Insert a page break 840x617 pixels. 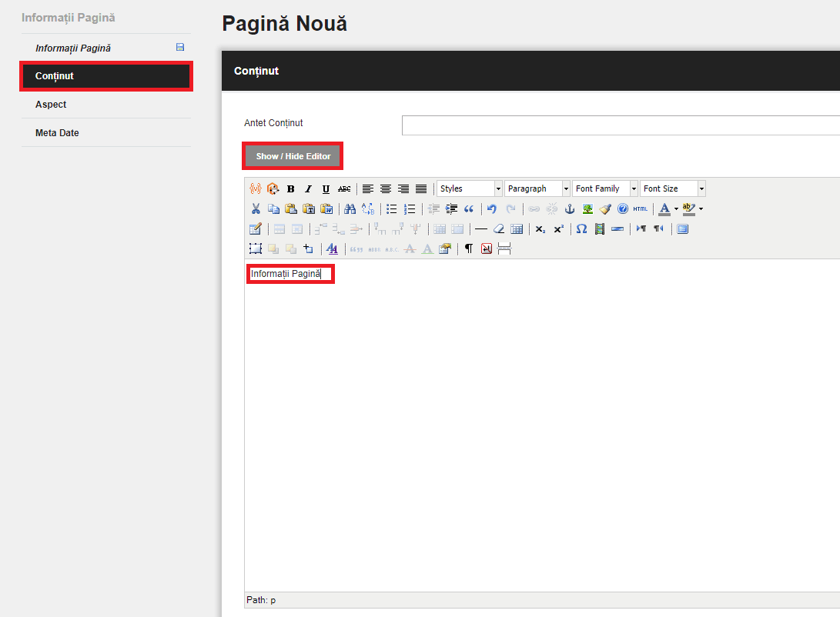tap(504, 248)
